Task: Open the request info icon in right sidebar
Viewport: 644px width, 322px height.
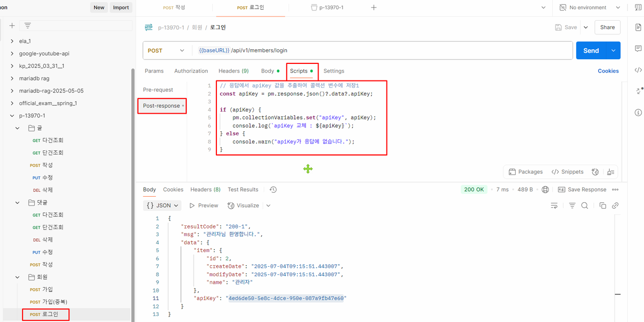Action: click(x=638, y=112)
